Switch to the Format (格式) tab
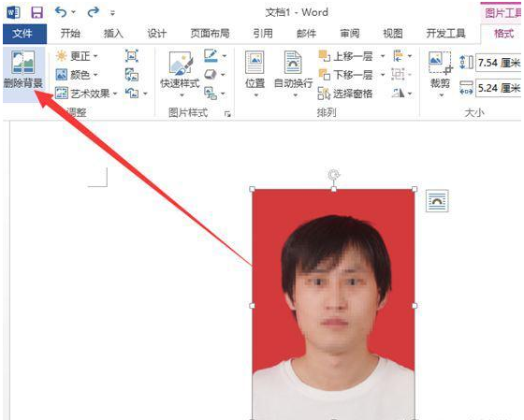 pos(503,34)
